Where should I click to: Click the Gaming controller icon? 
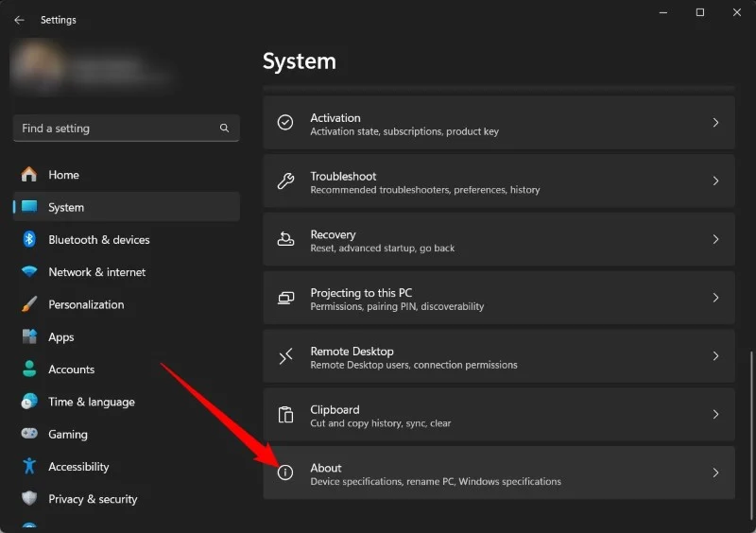[29, 433]
